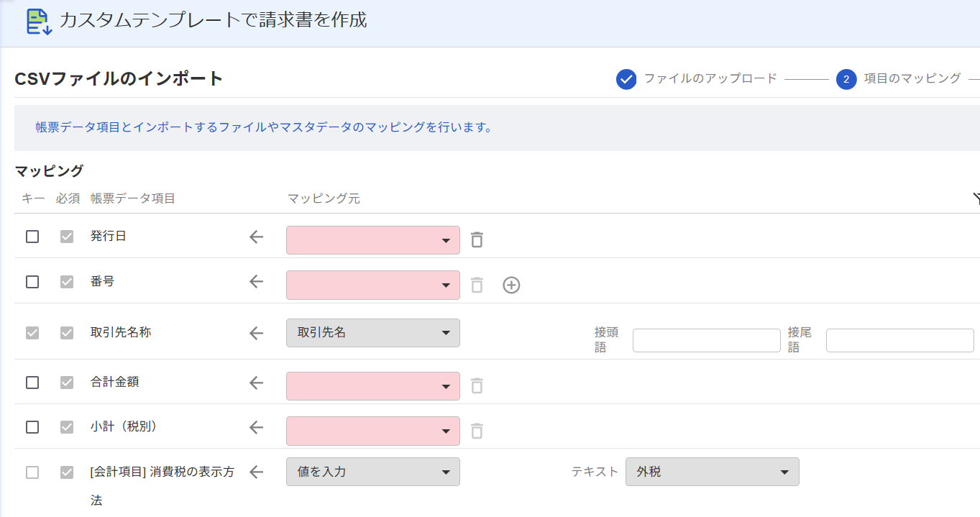Check the key box for 小計（税別）
The width and height of the screenshot is (980, 517).
tap(32, 427)
